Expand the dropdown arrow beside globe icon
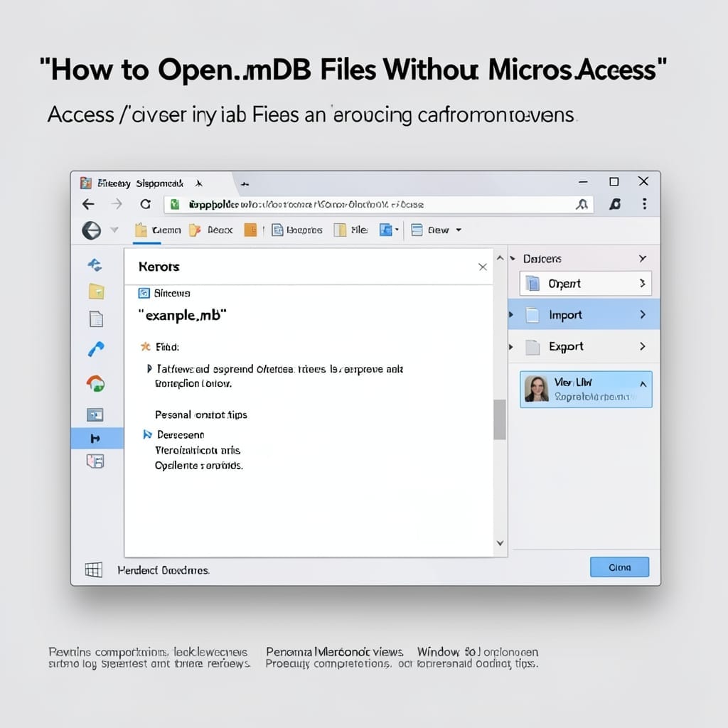Image resolution: width=728 pixels, height=728 pixels. coord(114,230)
